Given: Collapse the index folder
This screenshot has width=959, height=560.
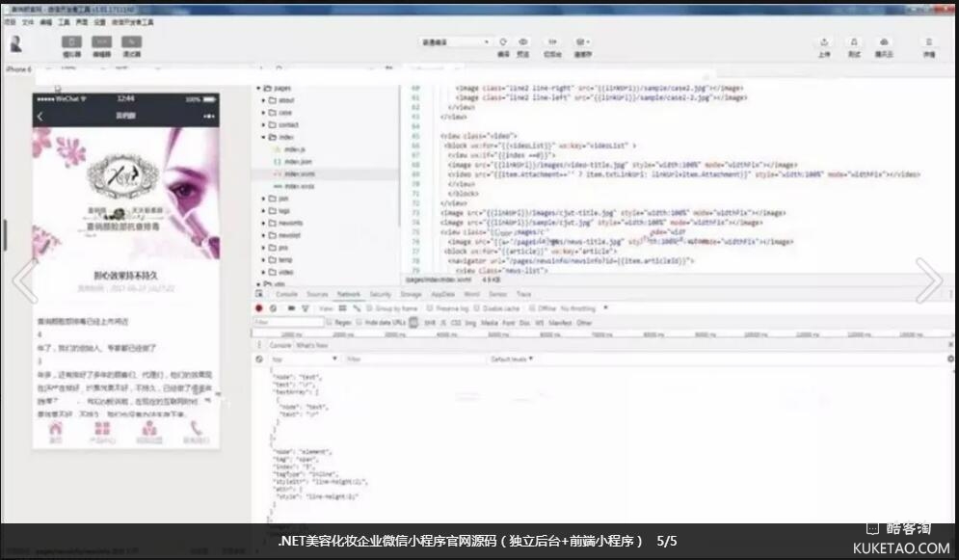Looking at the screenshot, I should [x=263, y=138].
